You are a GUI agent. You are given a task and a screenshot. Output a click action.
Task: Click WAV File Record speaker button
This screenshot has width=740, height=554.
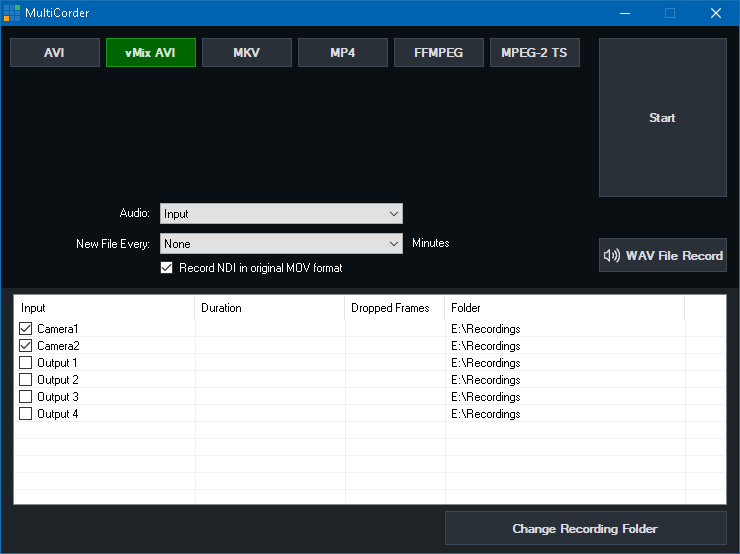click(x=662, y=255)
